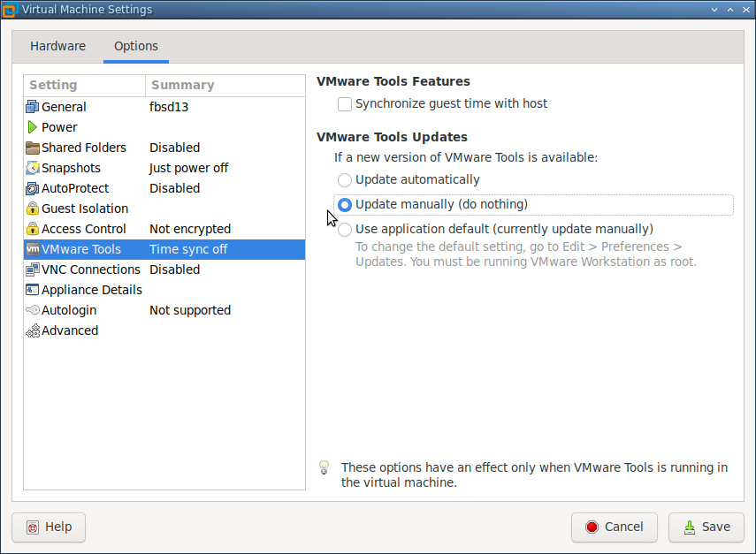Image resolution: width=756 pixels, height=554 pixels.
Task: Enable Synchronize guest time with host
Action: pos(345,104)
